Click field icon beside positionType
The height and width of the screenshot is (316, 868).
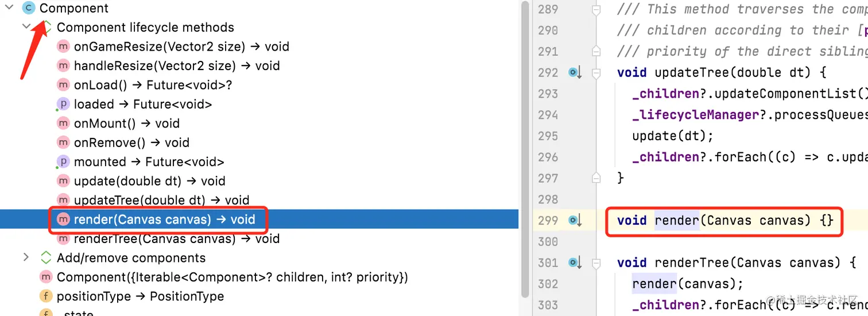[46, 296]
